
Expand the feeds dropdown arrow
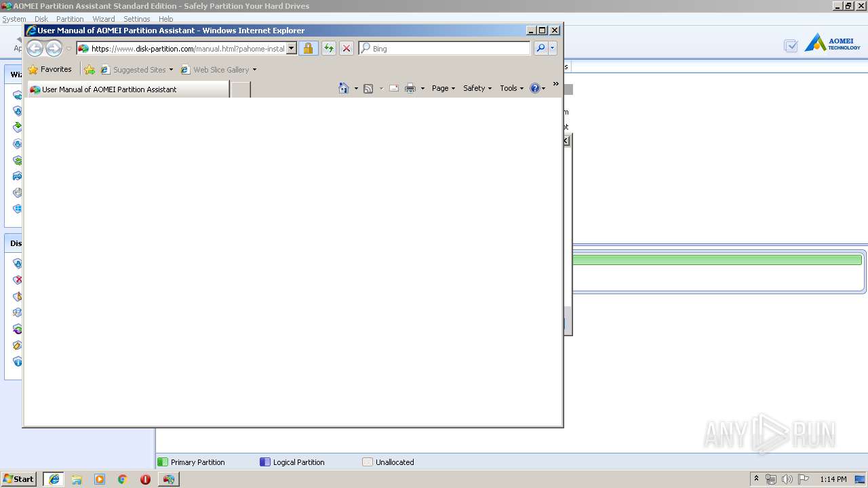(381, 89)
